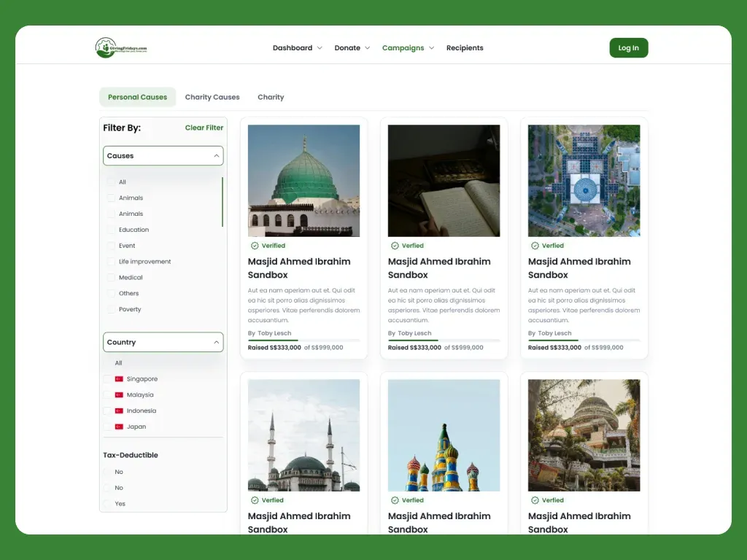
Task: Click the Raised S$333,000 text on green dome card
Action: click(x=274, y=348)
